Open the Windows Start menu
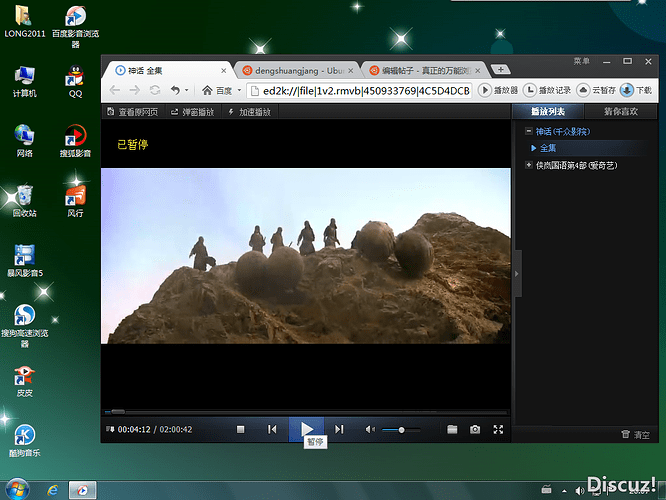666x500 pixels. click(17, 489)
